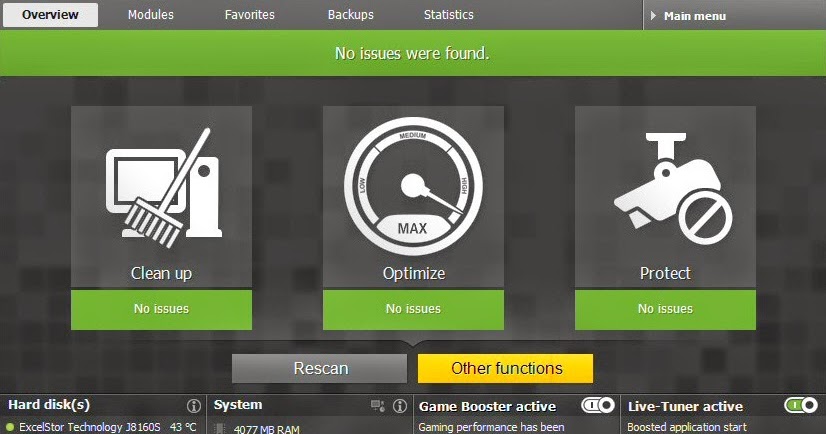This screenshot has height=434, width=826.
Task: Toggle the Live-Tuner switch off
Action: [801, 405]
